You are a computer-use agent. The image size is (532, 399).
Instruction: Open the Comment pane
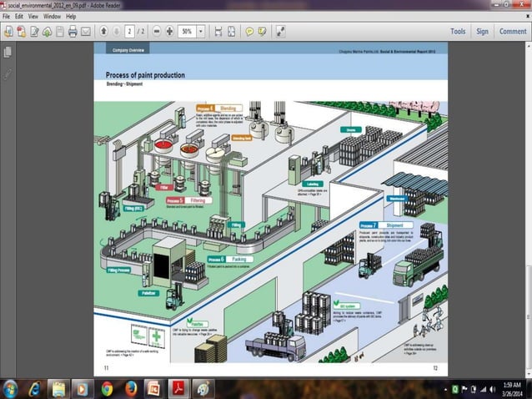[x=512, y=32]
